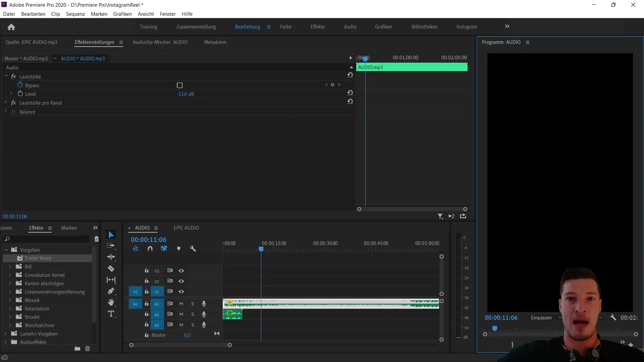The image size is (644, 362).
Task: Expand Lautstärke pro Kanal
Action: [x=6, y=102]
